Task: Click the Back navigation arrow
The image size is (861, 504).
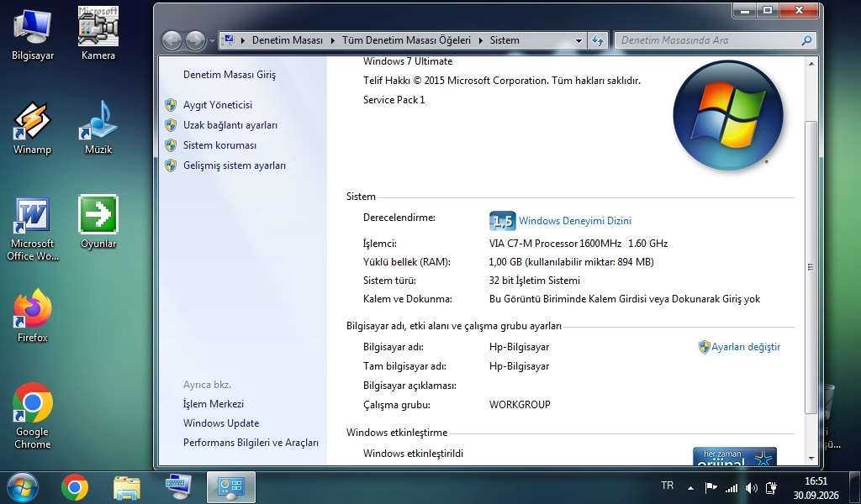Action: pyautogui.click(x=172, y=40)
